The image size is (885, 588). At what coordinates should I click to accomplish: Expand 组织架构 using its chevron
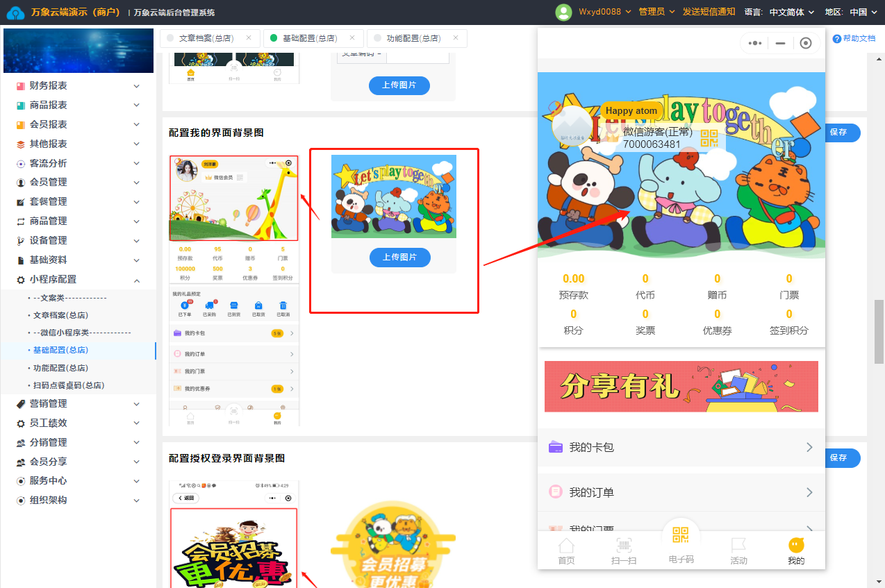click(137, 501)
